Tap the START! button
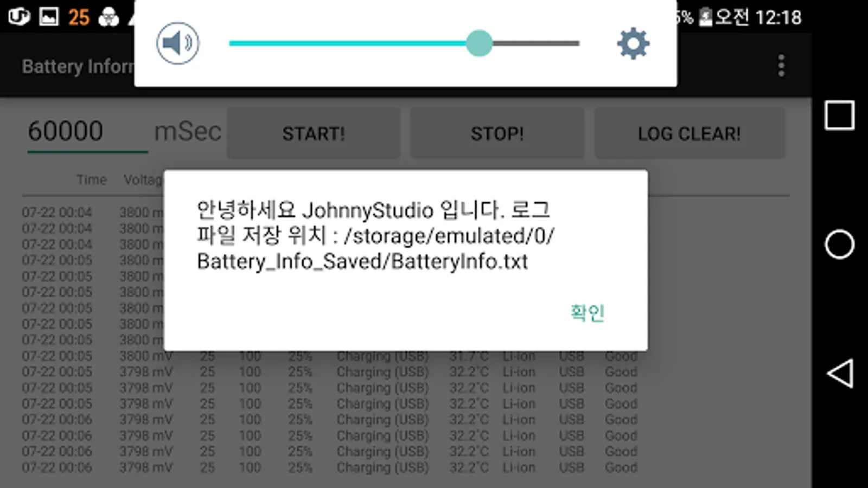Screen dimensions: 868x488 click(314, 133)
